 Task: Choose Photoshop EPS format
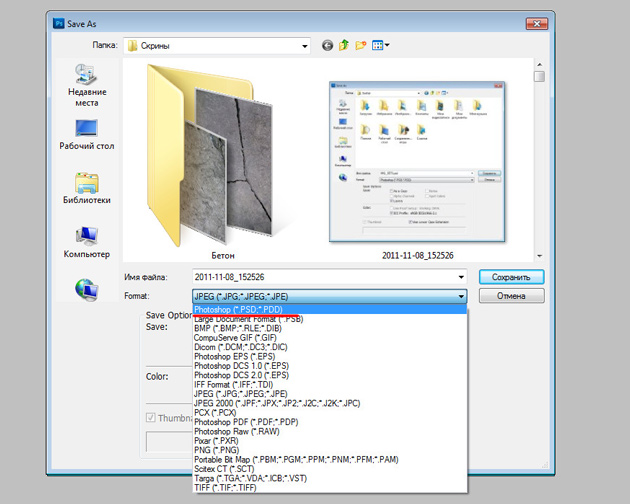point(329,356)
